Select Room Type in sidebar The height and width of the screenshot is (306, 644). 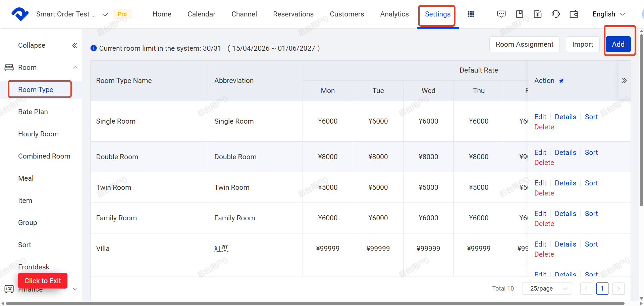[36, 90]
